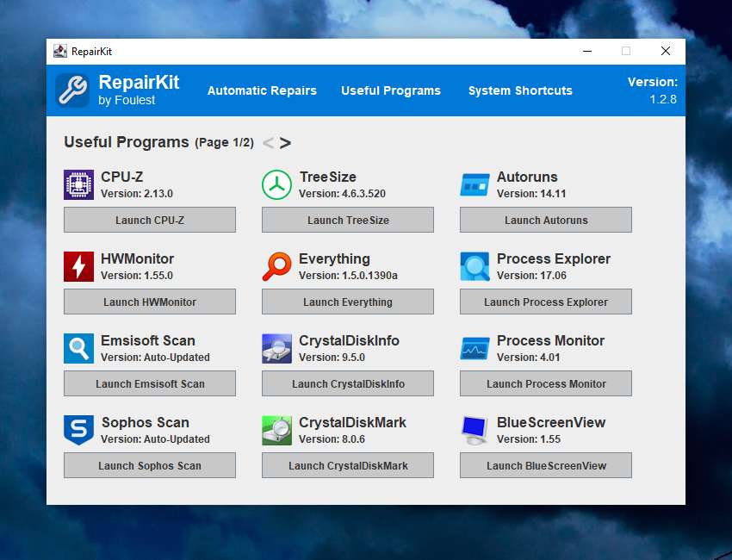
Task: Click the Sophos Scan shield icon
Action: [78, 430]
